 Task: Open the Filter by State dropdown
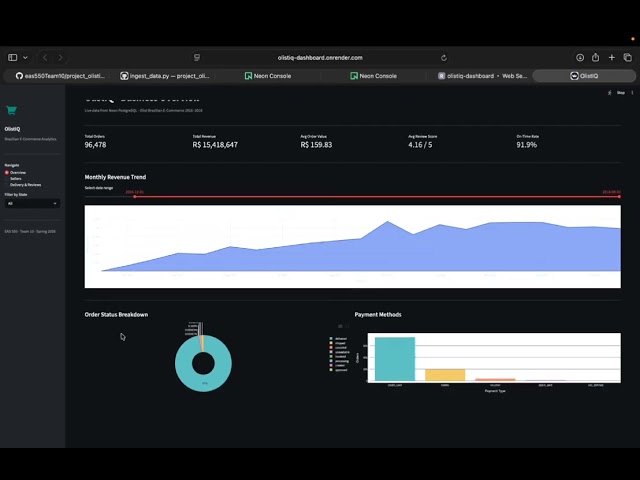pyautogui.click(x=32, y=203)
